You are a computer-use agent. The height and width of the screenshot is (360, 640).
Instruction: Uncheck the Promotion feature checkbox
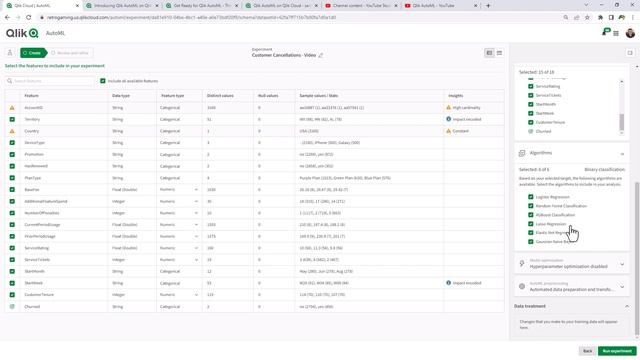(x=12, y=154)
